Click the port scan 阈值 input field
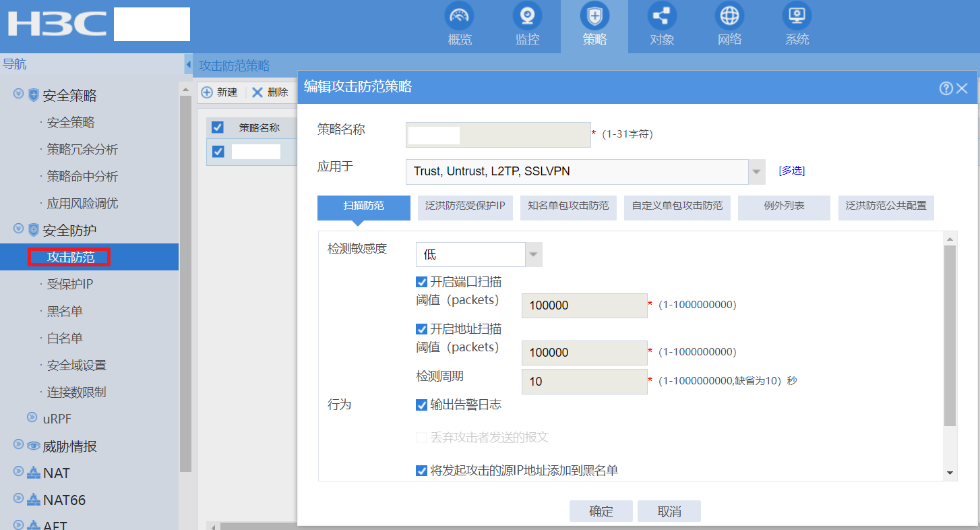This screenshot has width=980, height=530. coord(584,305)
